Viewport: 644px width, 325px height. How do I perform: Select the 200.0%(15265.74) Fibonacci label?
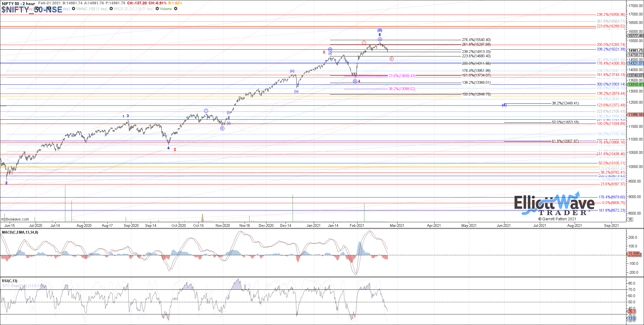611,45
